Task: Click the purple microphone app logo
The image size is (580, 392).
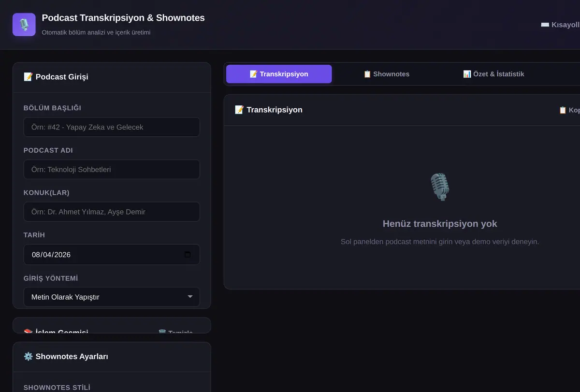Action: 24,25
